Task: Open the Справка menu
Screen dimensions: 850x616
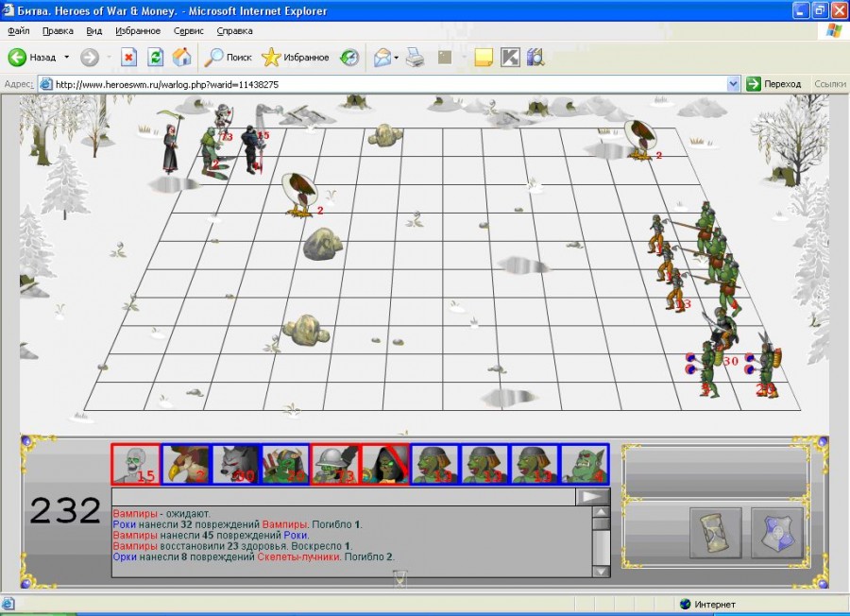Action: pyautogui.click(x=234, y=31)
